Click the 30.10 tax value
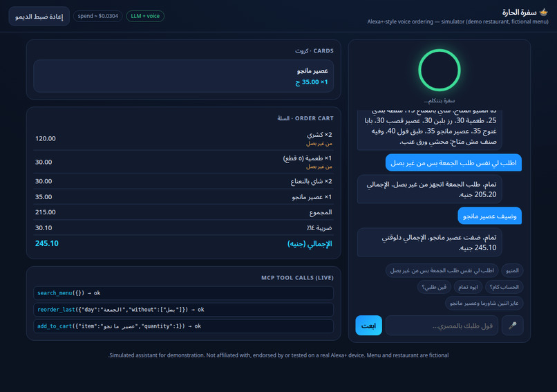This screenshot has width=557, height=392. [x=44, y=228]
